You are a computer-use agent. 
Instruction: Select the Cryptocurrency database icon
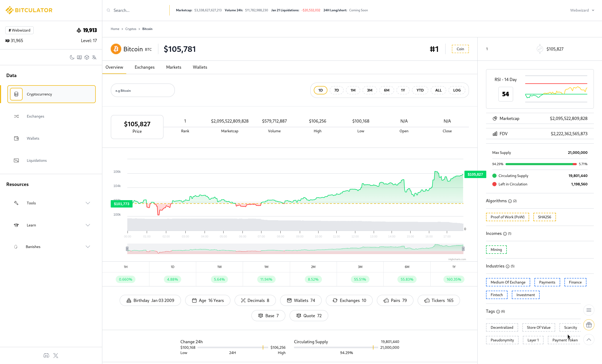[16, 94]
